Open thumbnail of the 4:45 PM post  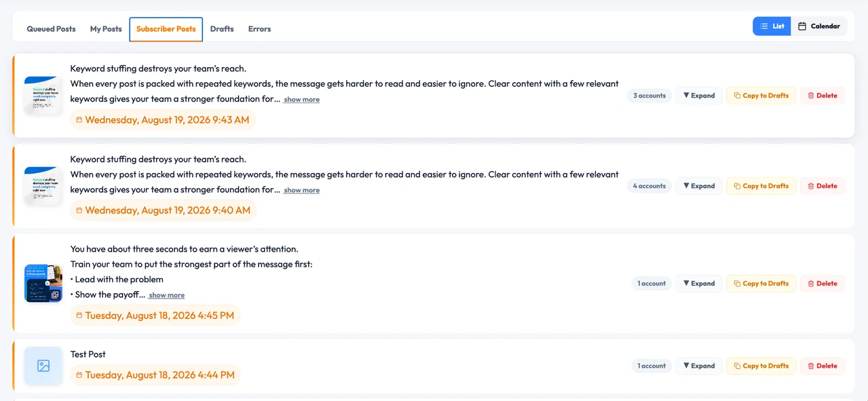(43, 284)
